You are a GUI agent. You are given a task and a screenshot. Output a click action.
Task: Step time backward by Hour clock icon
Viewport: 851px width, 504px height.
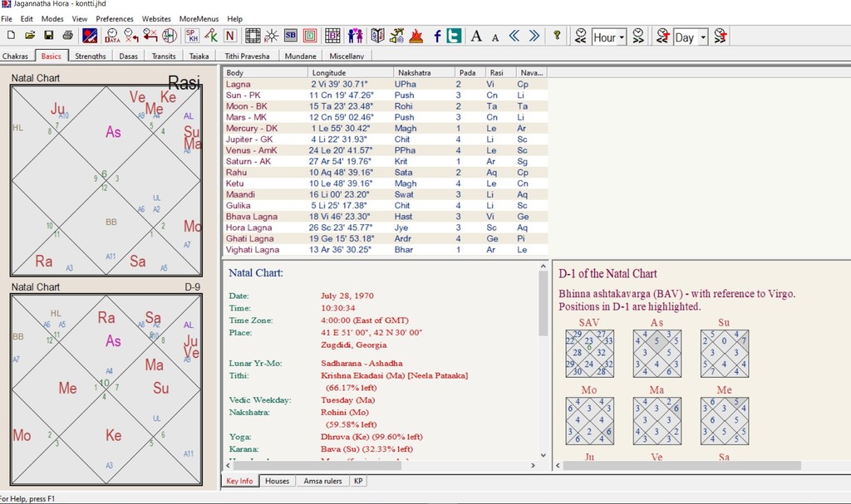click(581, 36)
